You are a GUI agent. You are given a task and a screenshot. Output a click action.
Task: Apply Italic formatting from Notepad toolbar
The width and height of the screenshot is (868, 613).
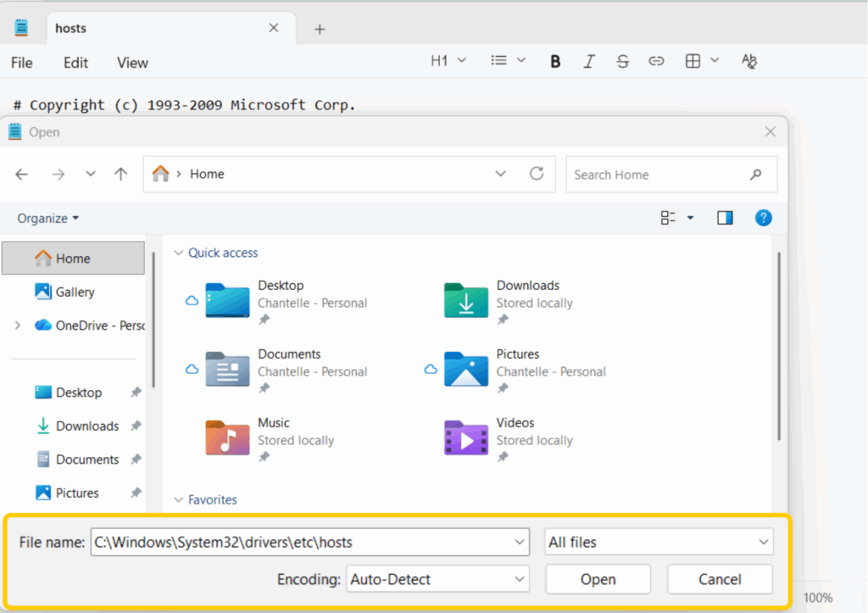[589, 61]
